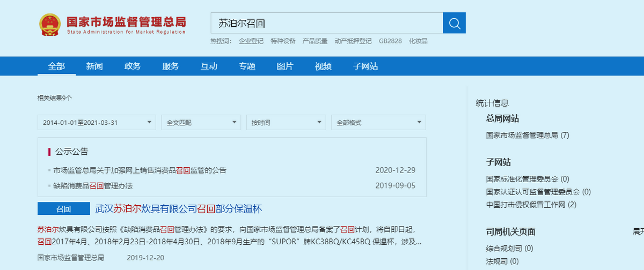The image size is (644, 270).
Task: Switch to the 新闻 tab
Action: pyautogui.click(x=94, y=66)
